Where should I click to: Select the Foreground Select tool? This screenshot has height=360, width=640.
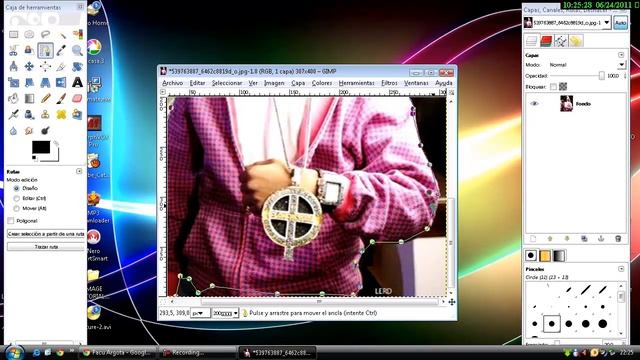coord(29,51)
